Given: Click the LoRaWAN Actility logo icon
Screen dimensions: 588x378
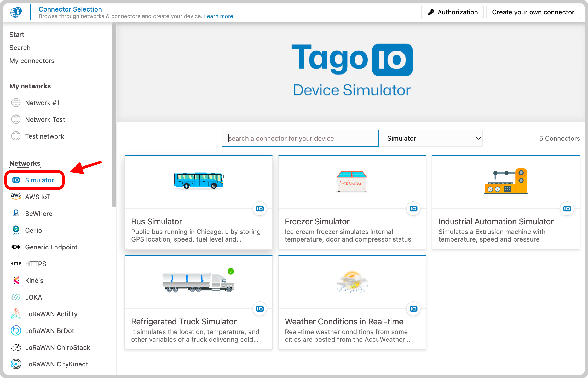Looking at the screenshot, I should point(16,314).
